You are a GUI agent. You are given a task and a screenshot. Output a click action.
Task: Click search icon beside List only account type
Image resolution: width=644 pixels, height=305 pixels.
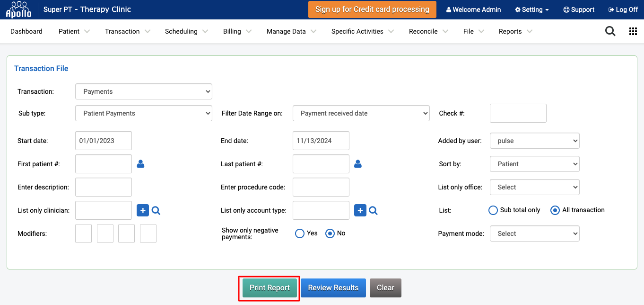tap(373, 211)
